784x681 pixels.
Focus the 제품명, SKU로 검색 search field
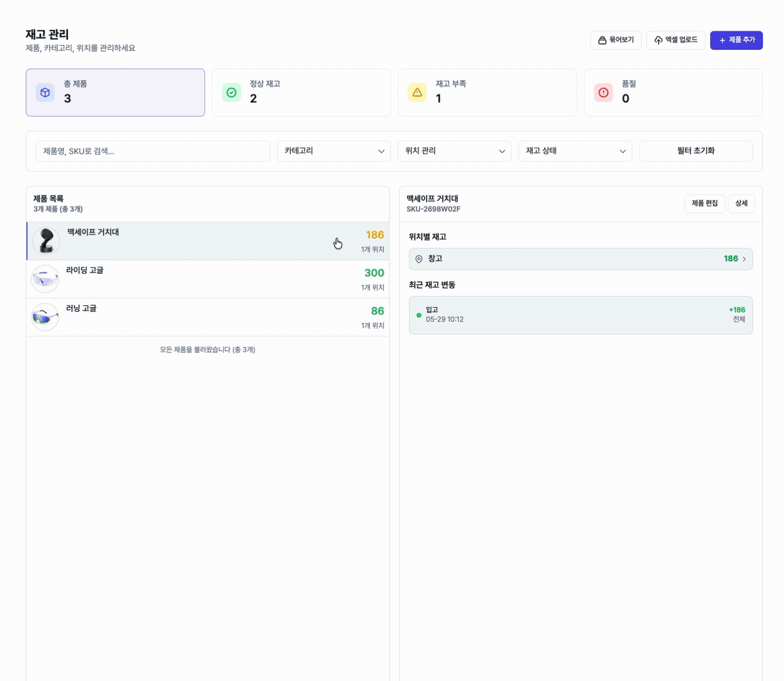click(x=153, y=151)
